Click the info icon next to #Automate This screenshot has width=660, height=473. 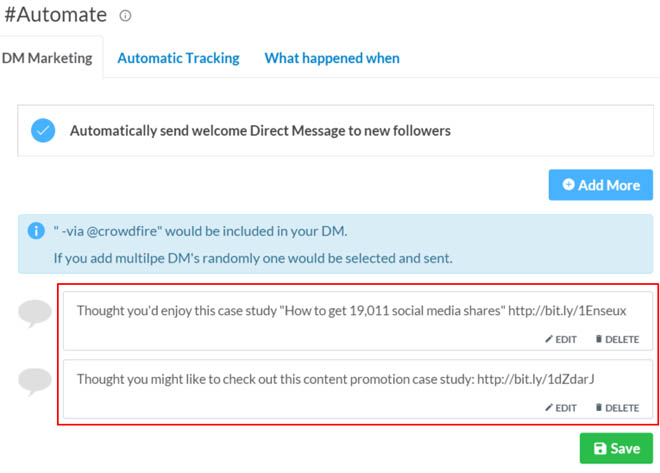tap(125, 16)
